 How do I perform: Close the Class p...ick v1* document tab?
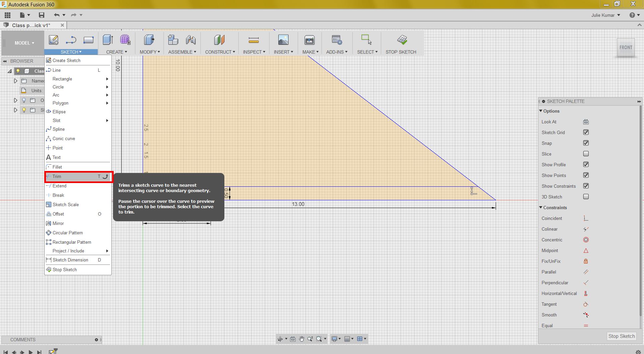coord(62,25)
